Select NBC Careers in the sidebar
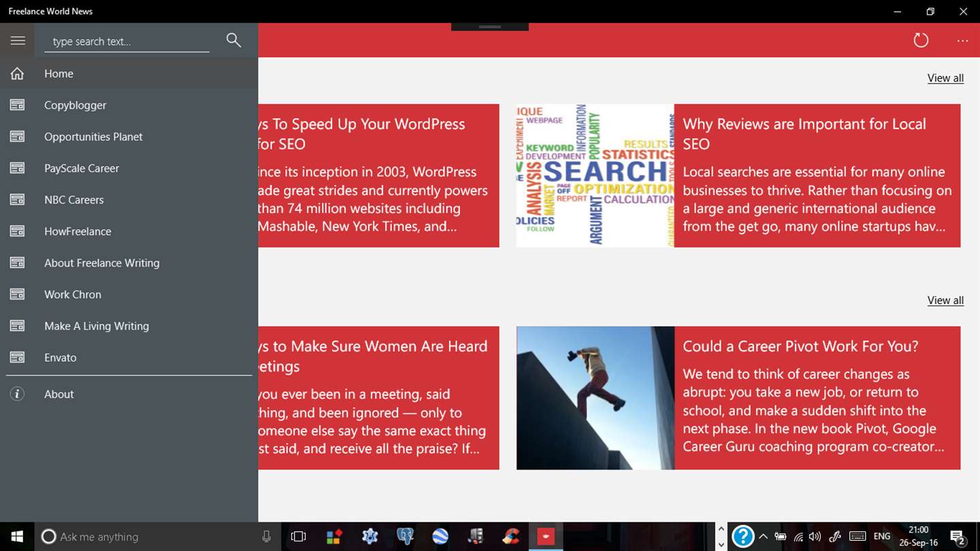Screen dimensions: 980x551 (x=129, y=200)
